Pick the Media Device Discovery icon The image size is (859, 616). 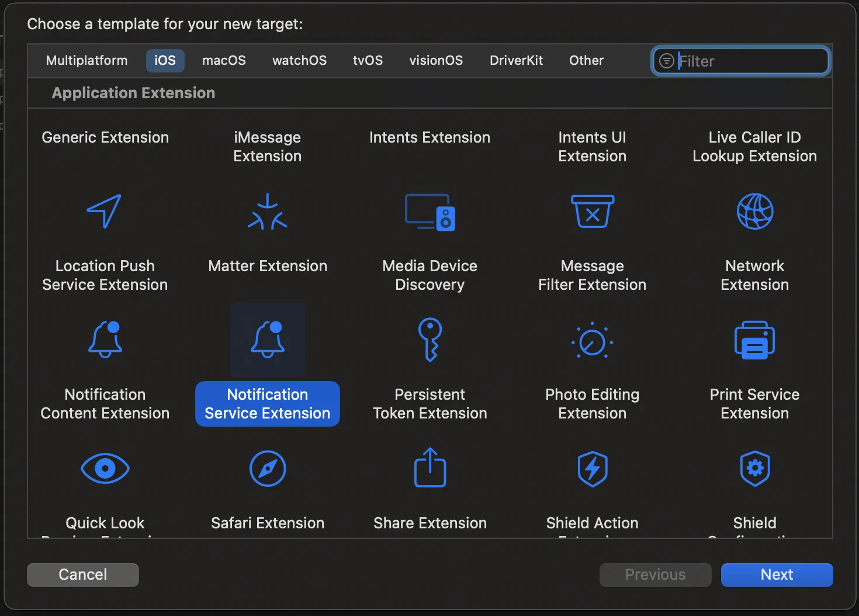tap(430, 212)
